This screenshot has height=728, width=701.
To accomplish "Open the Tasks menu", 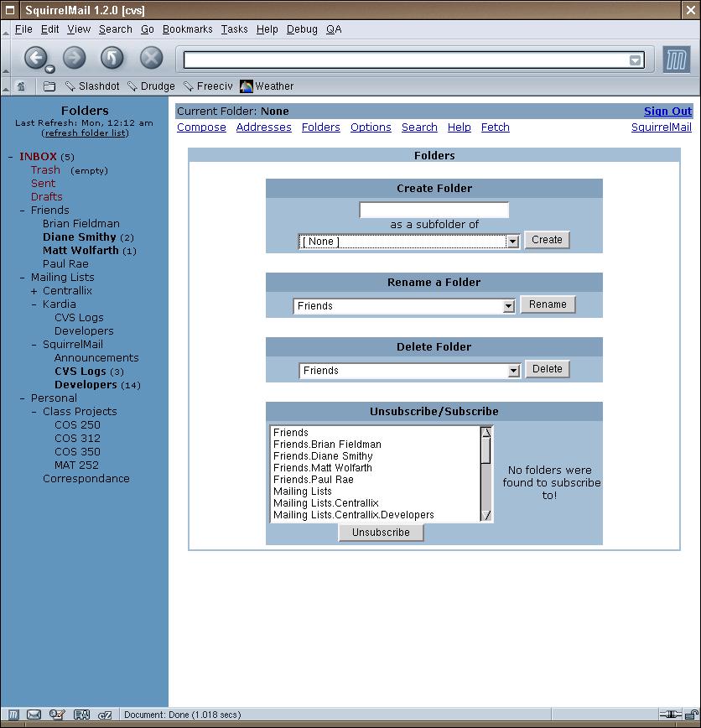I will [234, 29].
